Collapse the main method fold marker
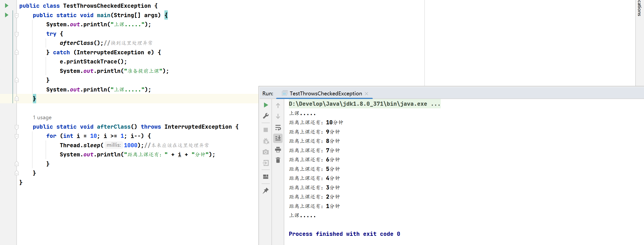The image size is (644, 245). tap(17, 15)
